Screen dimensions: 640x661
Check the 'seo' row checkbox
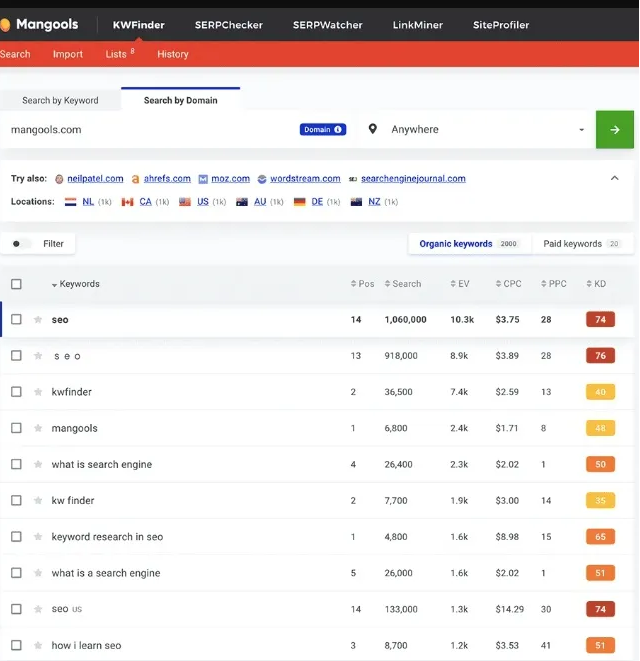pos(16,319)
